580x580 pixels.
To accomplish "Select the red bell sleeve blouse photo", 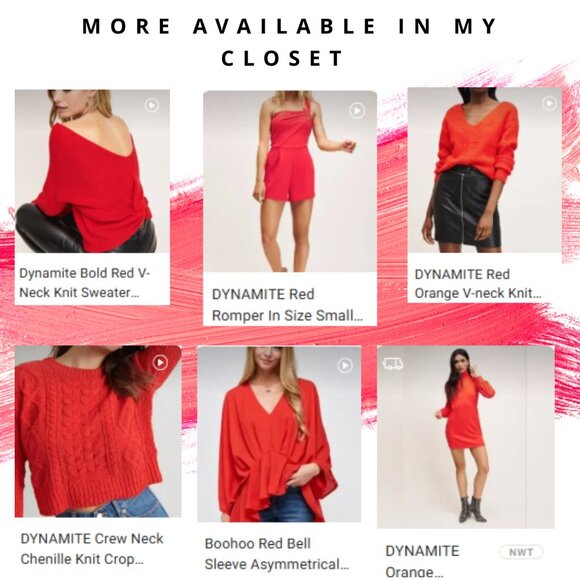I will pyautogui.click(x=279, y=434).
